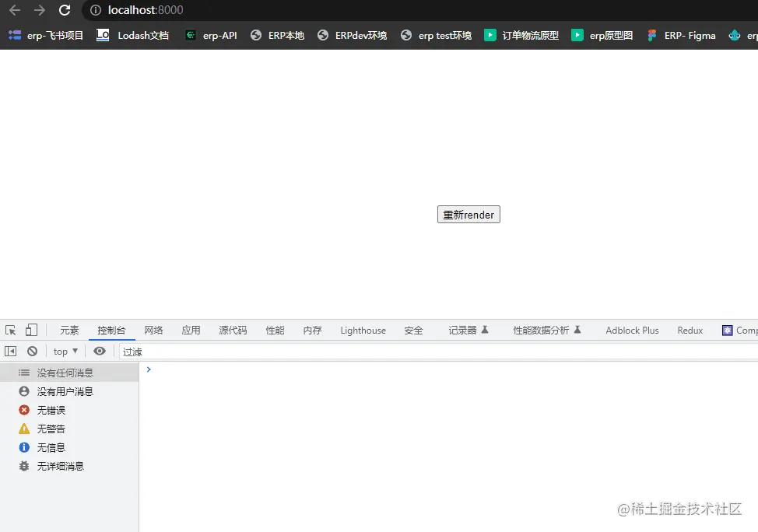Select the 无信息 info messages filter

[x=43, y=447]
